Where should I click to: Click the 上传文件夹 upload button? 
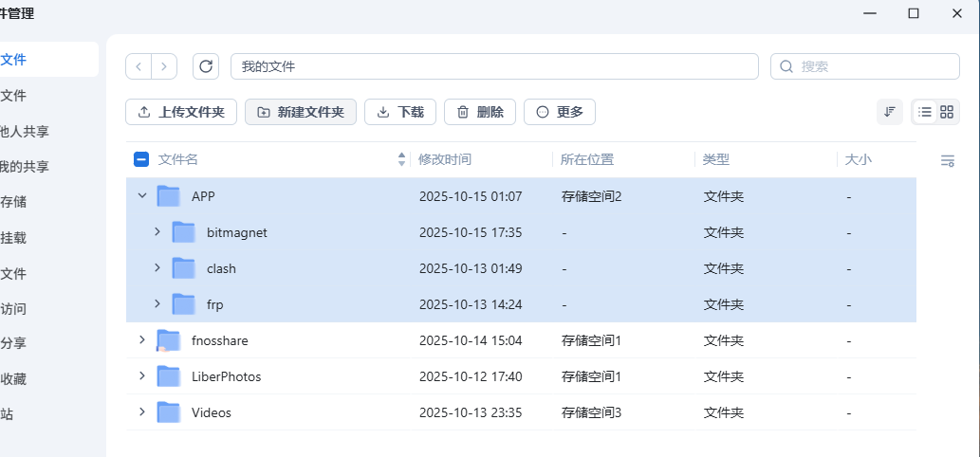(181, 112)
